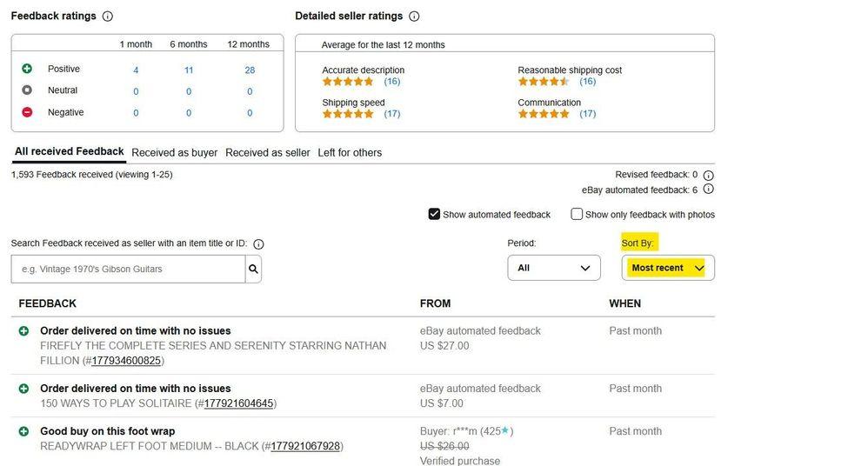Uncheck Show automated feedback
The height and width of the screenshot is (466, 868).
point(434,214)
